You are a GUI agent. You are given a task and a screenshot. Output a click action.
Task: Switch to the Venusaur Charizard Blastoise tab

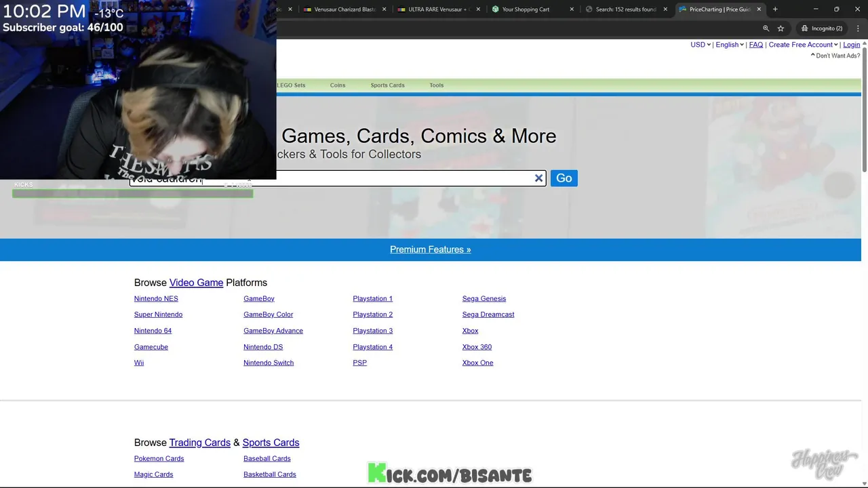tap(344, 9)
